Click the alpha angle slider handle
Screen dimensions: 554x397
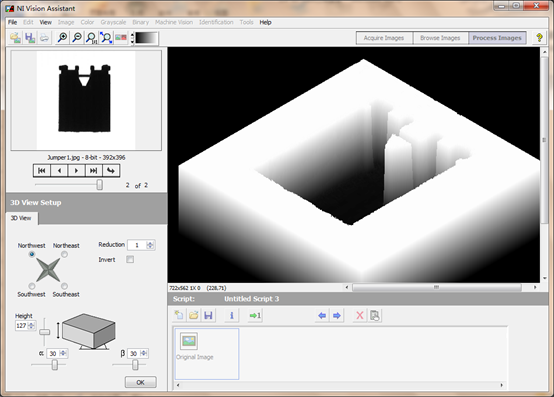(x=55, y=365)
